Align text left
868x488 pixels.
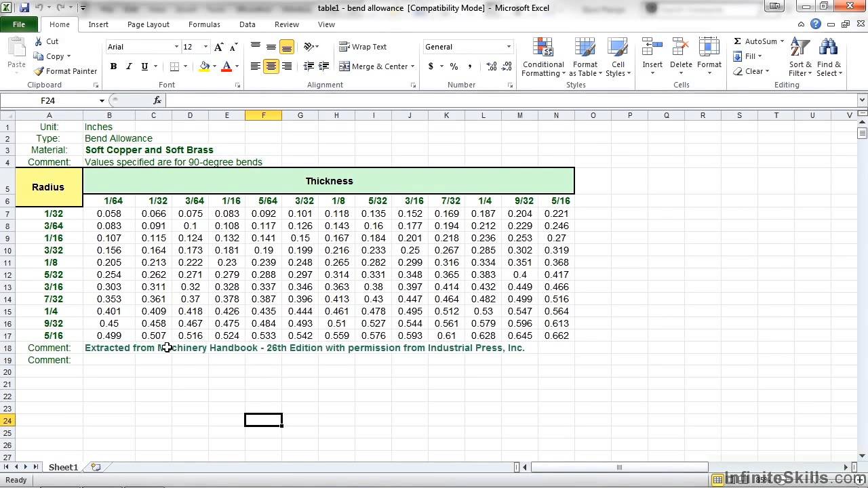tap(256, 66)
